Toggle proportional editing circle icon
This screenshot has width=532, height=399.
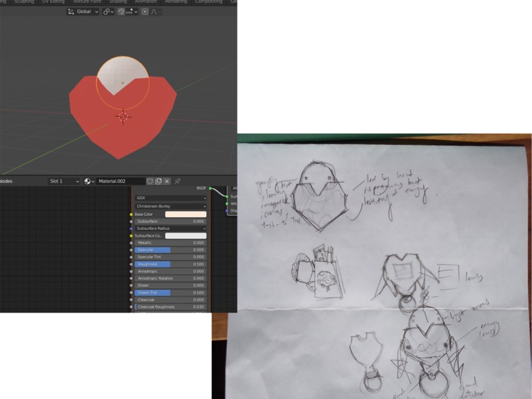tap(145, 12)
